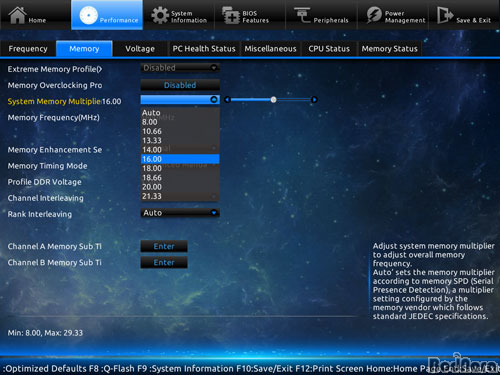Select Rank Interleaving label
500x375 pixels.
click(40, 214)
